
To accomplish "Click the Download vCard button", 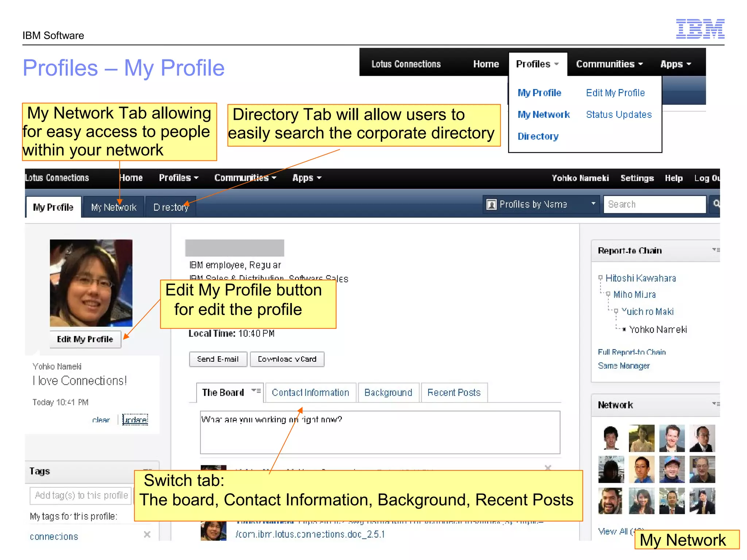I will 287,359.
